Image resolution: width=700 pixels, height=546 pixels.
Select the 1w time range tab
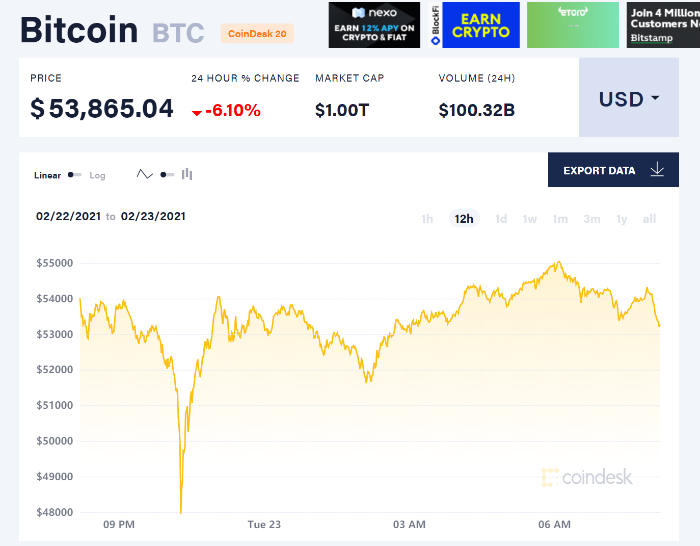[529, 219]
